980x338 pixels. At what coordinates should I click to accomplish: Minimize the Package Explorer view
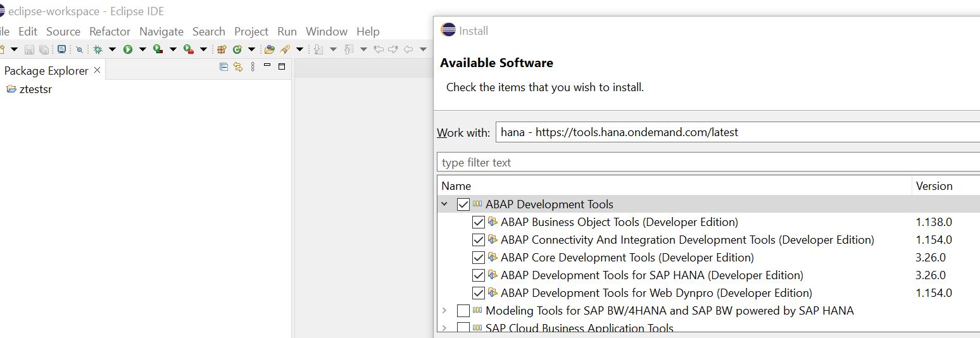[x=267, y=65]
